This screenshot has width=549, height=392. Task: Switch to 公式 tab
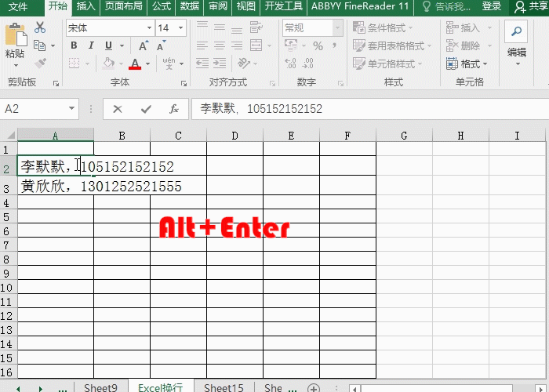162,6
